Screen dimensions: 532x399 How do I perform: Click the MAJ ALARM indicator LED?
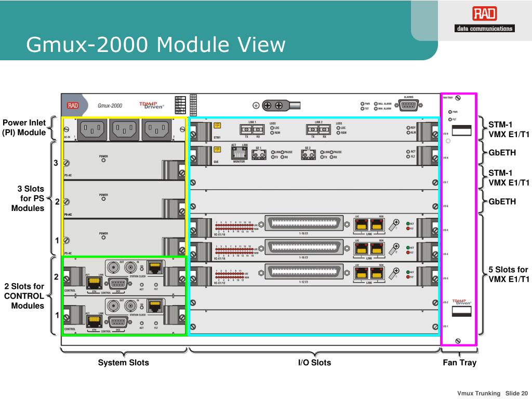click(x=376, y=104)
